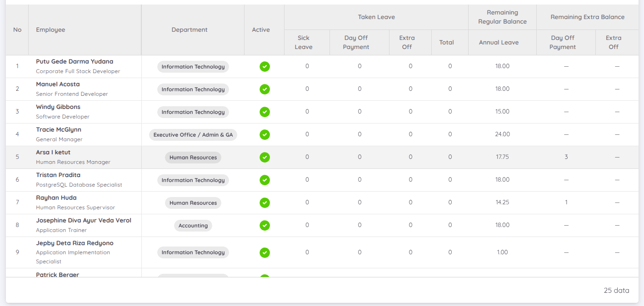Image resolution: width=644 pixels, height=306 pixels.
Task: Click Tristan Pradita's active status icon
Action: [265, 180]
